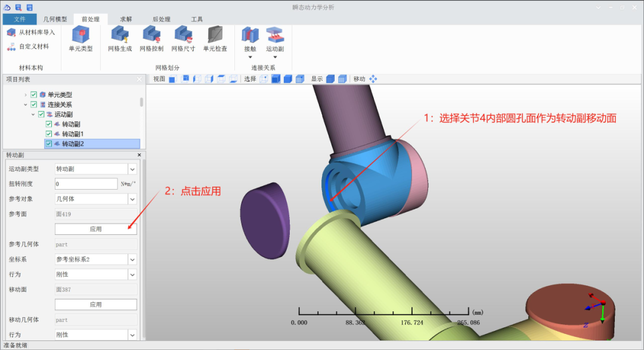
Task: Close the 转动副 properties panel
Action: [x=139, y=155]
